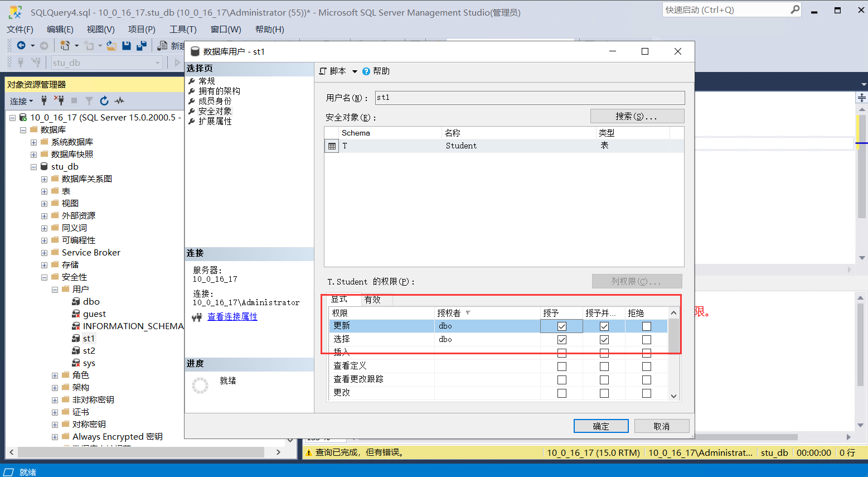Select the guest user icon
The height and width of the screenshot is (477, 868).
coord(76,314)
